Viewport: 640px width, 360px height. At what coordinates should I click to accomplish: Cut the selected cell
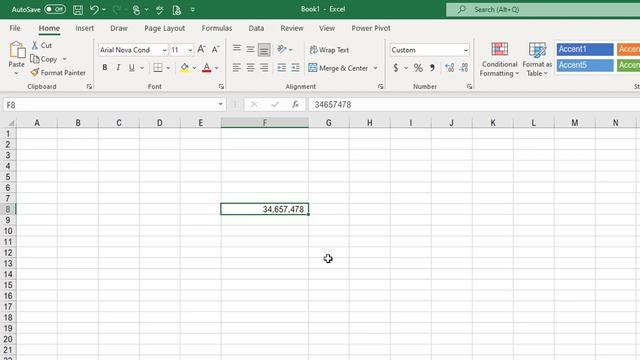pyautogui.click(x=42, y=45)
